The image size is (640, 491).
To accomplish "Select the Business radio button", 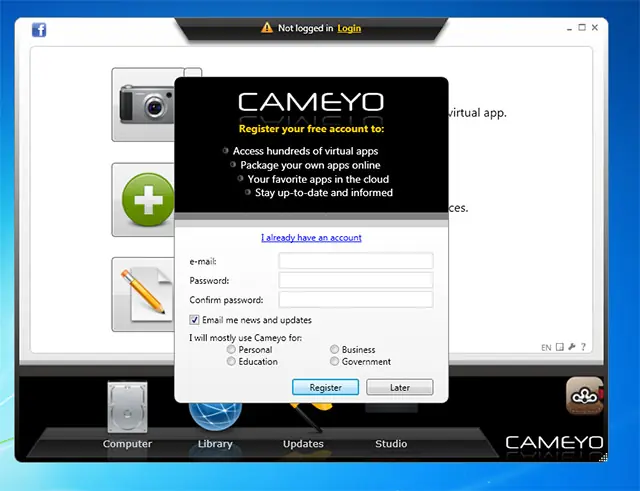I will [x=334, y=349].
